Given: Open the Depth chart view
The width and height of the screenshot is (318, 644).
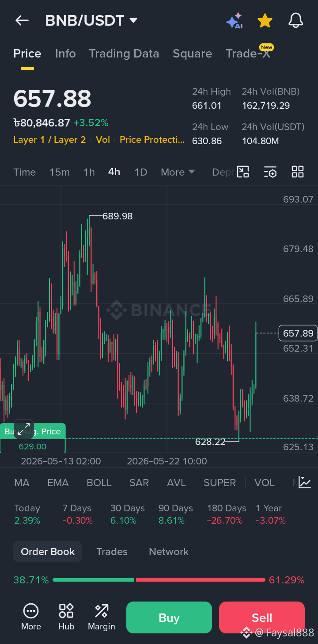Looking at the screenshot, I should 222,172.
